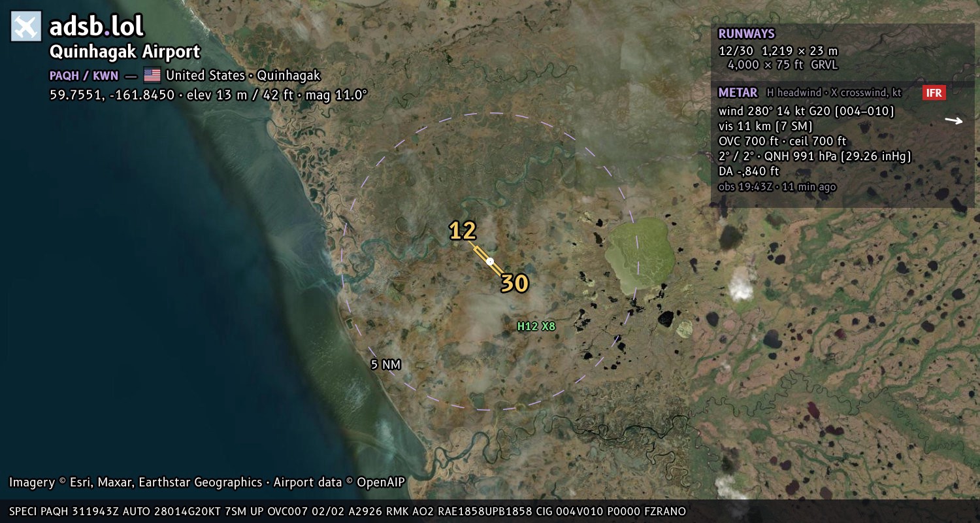Viewport: 980px width, 523px height.
Task: Click the white wind direction arrow
Action: tap(954, 120)
